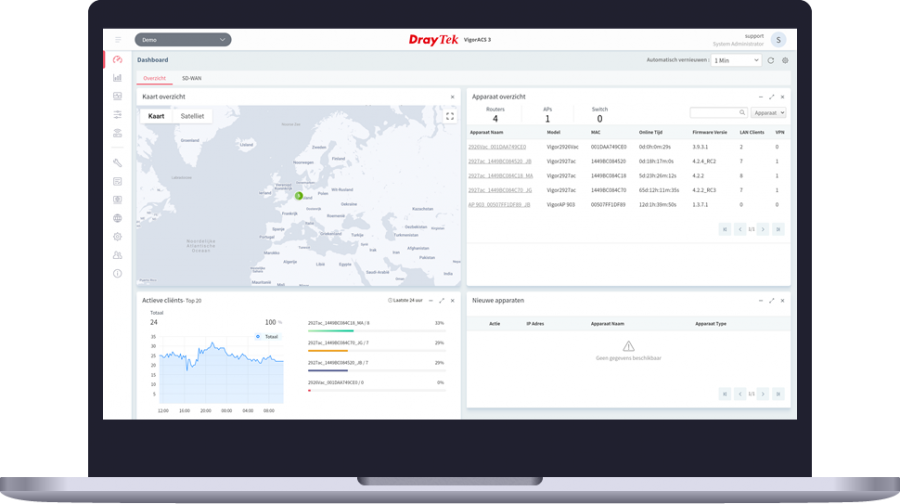Open the checklist report icon in sidebar
This screenshot has height=504, width=900.
[x=118, y=181]
